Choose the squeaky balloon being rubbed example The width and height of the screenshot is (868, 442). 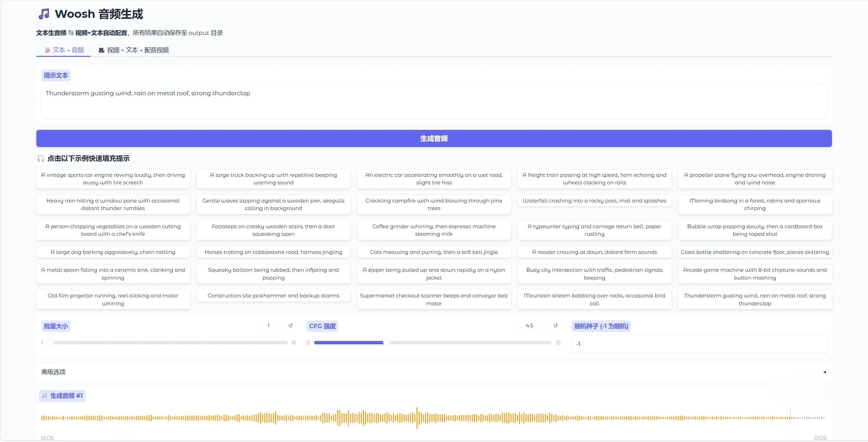pyautogui.click(x=273, y=274)
